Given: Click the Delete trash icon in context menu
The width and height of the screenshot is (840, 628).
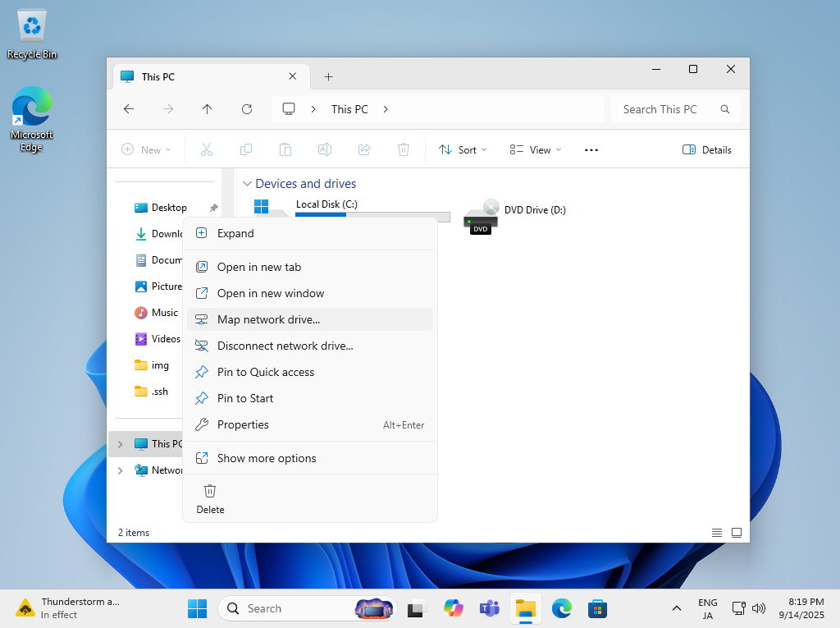Looking at the screenshot, I should pos(210,491).
